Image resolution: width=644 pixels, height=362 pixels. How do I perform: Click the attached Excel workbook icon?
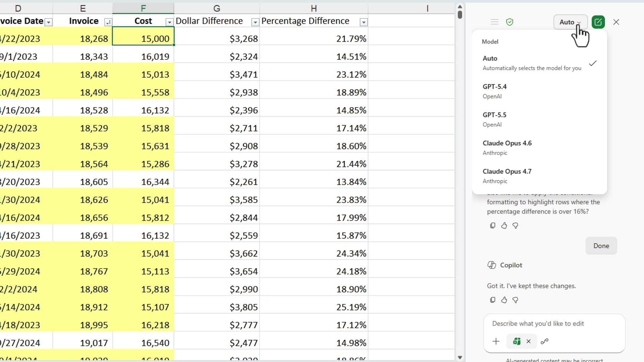coord(517,341)
